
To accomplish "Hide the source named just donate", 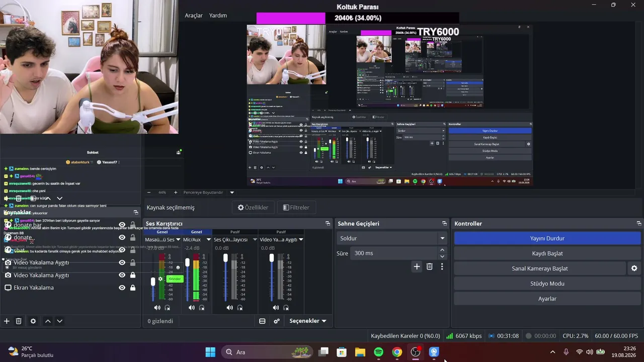I will point(122,237).
